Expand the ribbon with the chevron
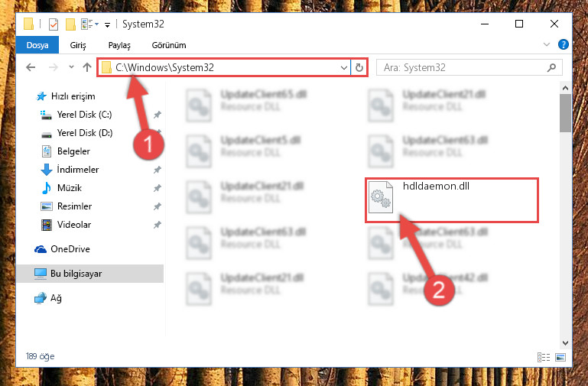Image resolution: width=588 pixels, height=386 pixels. pyautogui.click(x=547, y=44)
